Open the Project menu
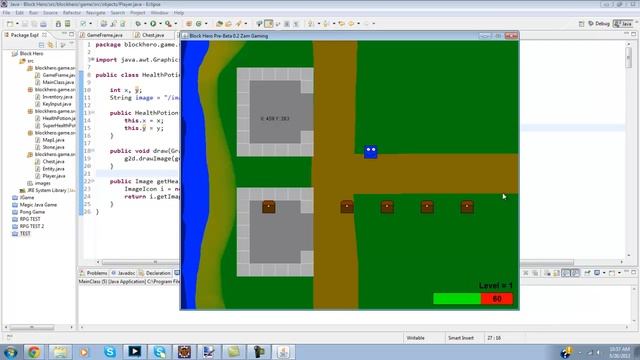Viewport: 640px width, 360px height. pyautogui.click(x=138, y=13)
